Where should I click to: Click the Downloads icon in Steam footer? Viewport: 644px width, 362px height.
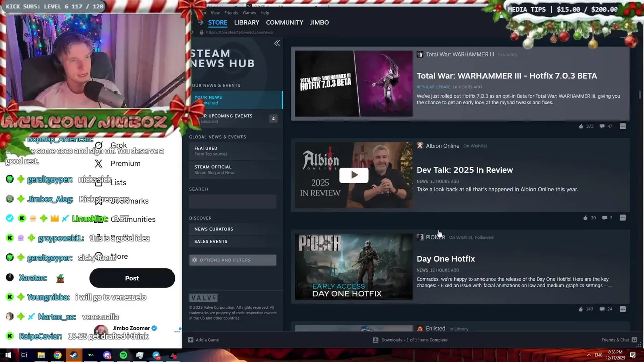pos(375,340)
